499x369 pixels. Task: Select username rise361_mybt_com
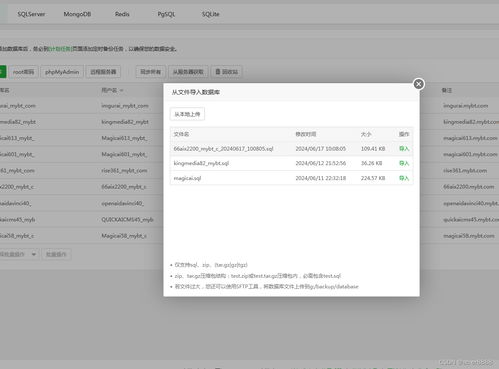coord(124,171)
